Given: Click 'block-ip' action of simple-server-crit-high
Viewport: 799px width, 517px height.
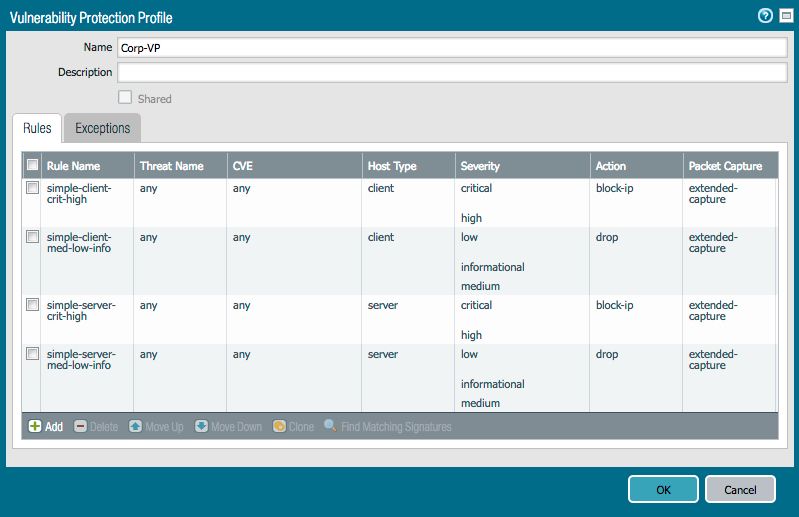Looking at the screenshot, I should coord(615,305).
